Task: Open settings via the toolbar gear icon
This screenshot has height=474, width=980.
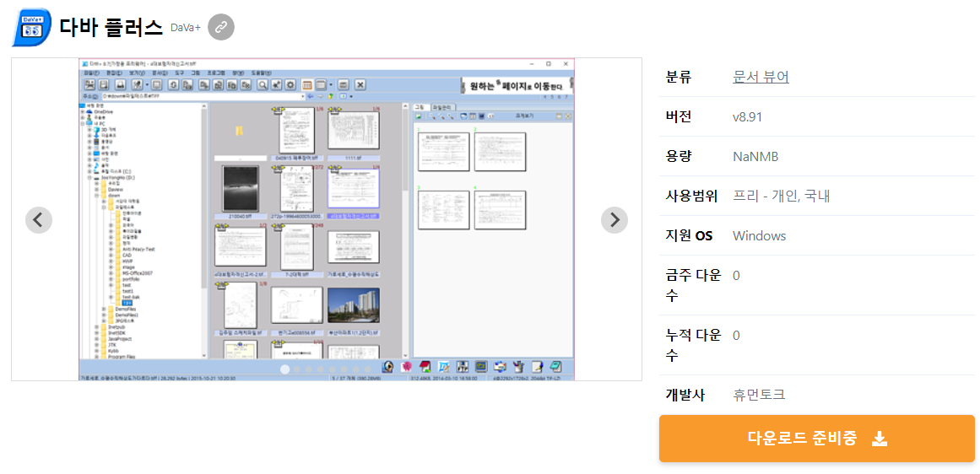Action: coord(290,84)
